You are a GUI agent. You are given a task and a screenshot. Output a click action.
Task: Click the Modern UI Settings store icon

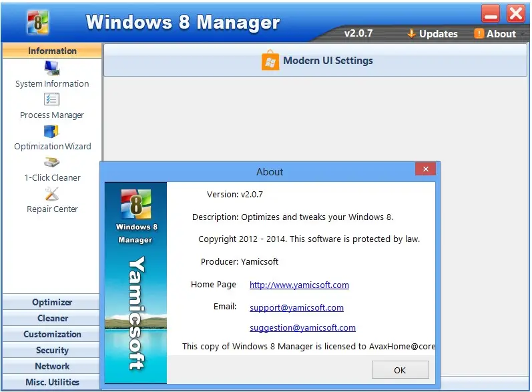tap(270, 60)
